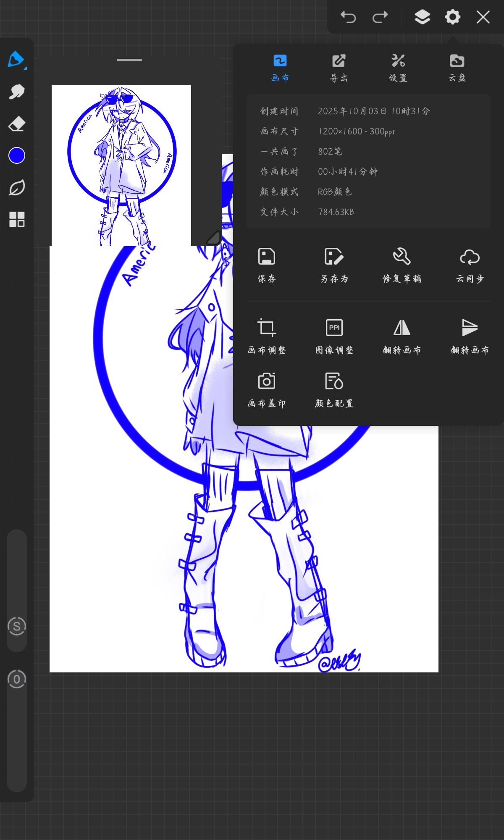Click the 保存 save button
This screenshot has height=840, width=504.
[x=267, y=265]
